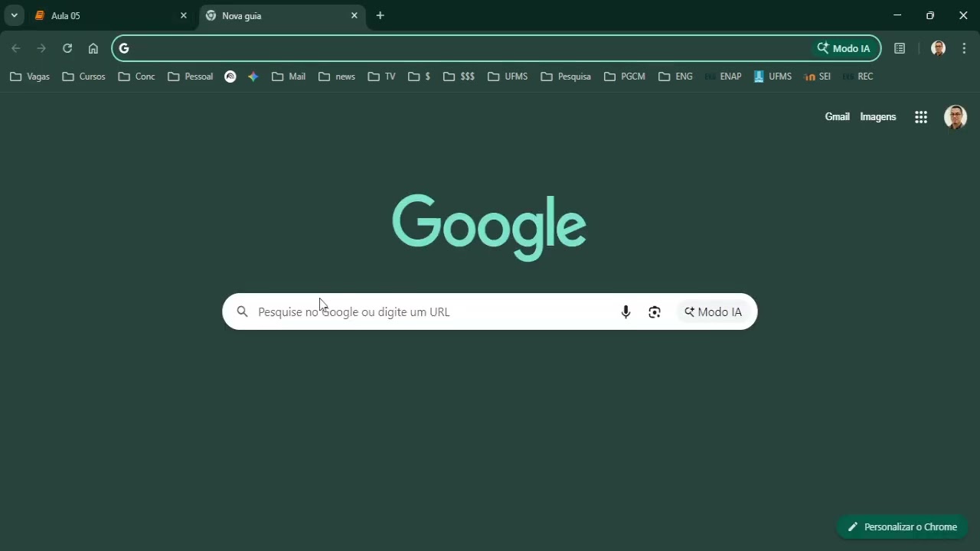The height and width of the screenshot is (551, 980).
Task: Open the $ bookmark folder
Action: point(419,77)
